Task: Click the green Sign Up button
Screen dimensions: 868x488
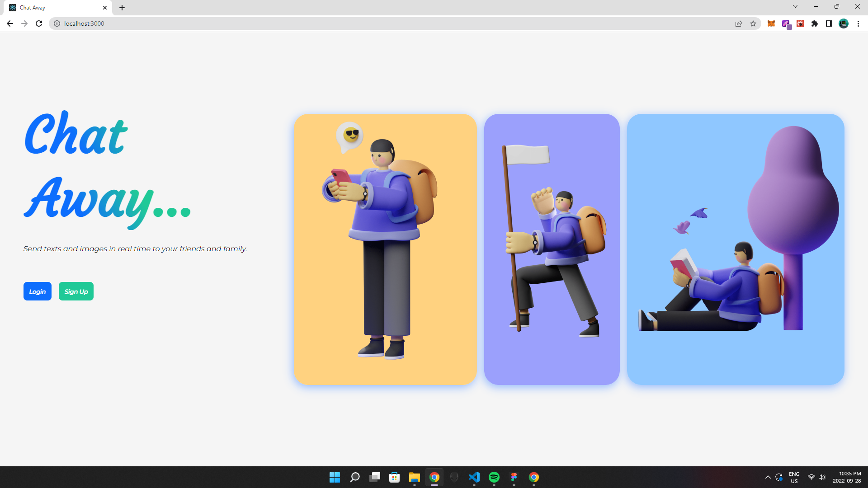Action: [x=76, y=291]
